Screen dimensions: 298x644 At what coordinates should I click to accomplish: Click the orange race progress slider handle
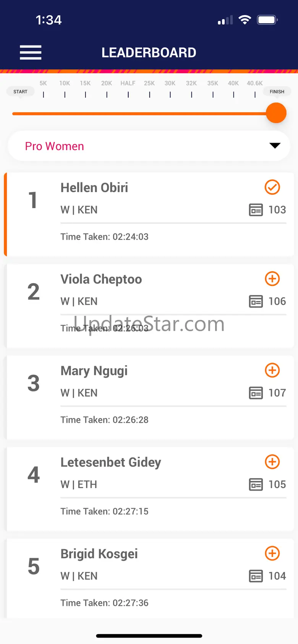coord(276,113)
